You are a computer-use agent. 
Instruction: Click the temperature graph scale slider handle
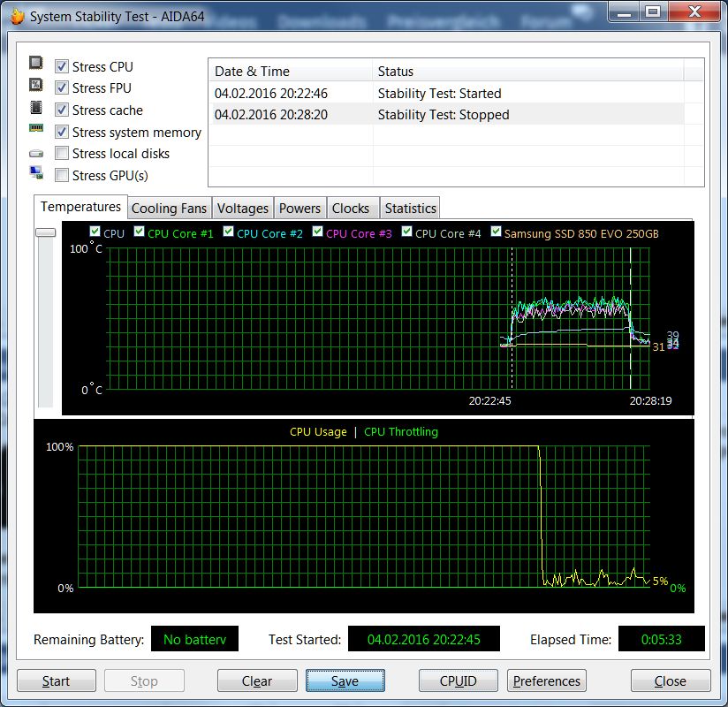(x=46, y=232)
